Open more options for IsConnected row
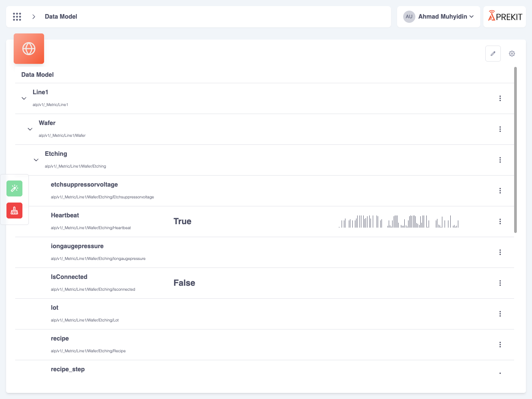 click(x=500, y=283)
